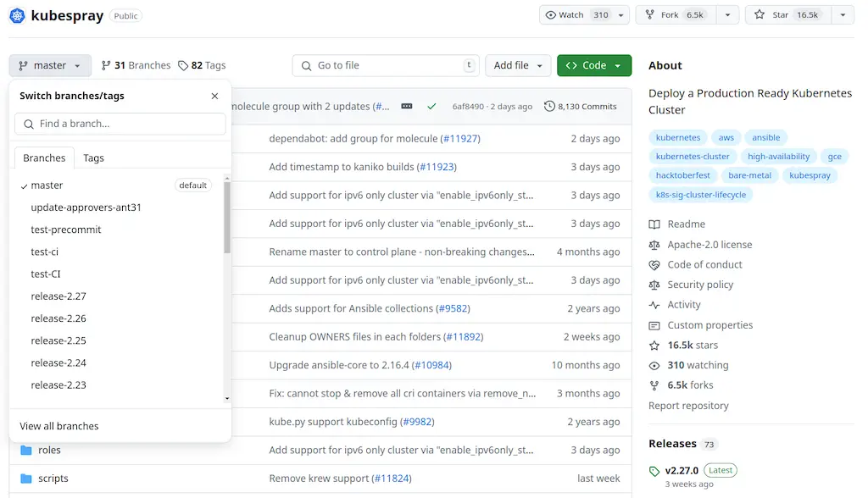
Task: Open the Add file dropdown
Action: click(517, 65)
